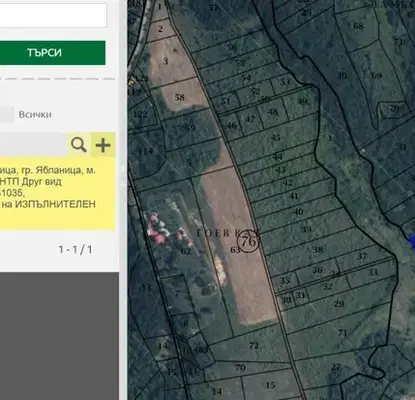Select map parcel labeled 72
Screen dimensions: 415x400
tap(254, 345)
